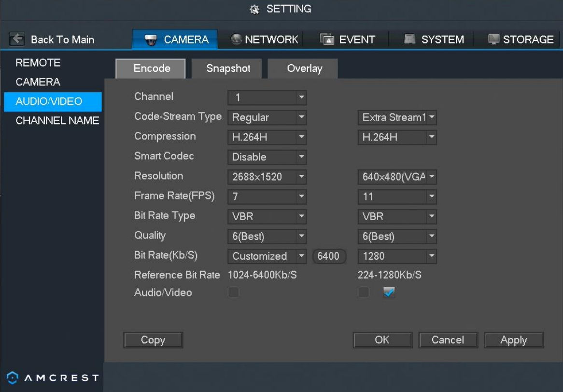Click the SYSTEM device icon

click(409, 39)
